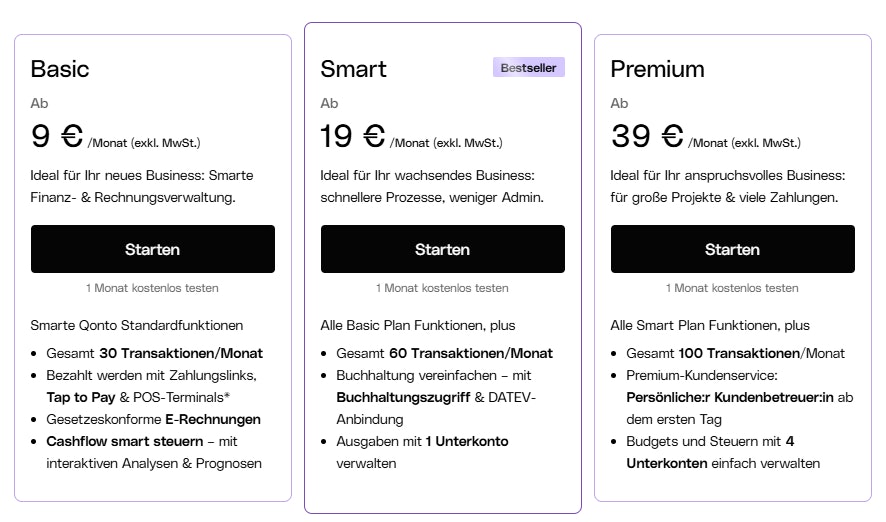Click the Basic plan heading
886x522 pixels.
60,69
